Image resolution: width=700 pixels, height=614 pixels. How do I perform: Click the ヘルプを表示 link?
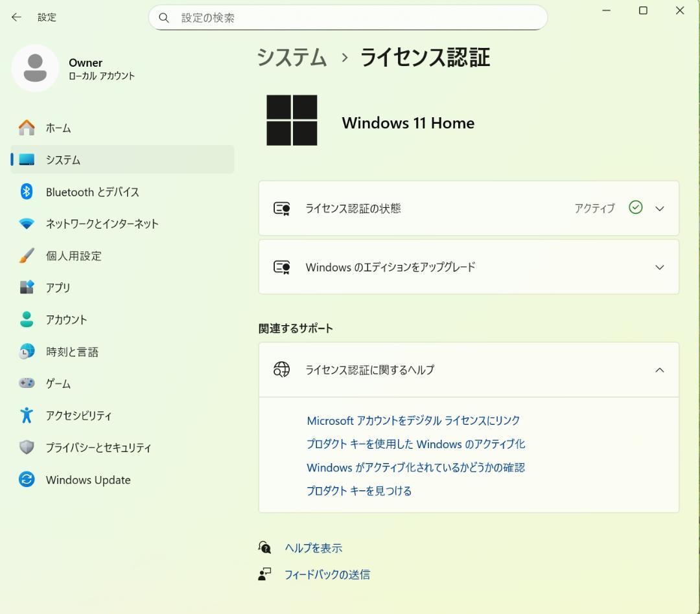[313, 548]
